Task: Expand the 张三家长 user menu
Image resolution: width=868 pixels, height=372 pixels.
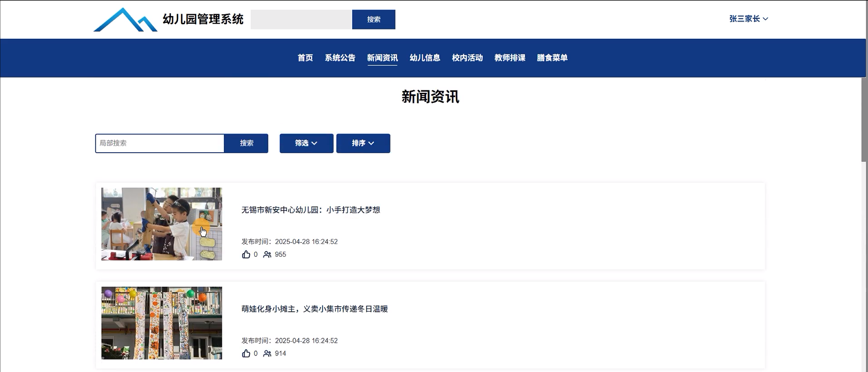Action: pyautogui.click(x=748, y=19)
